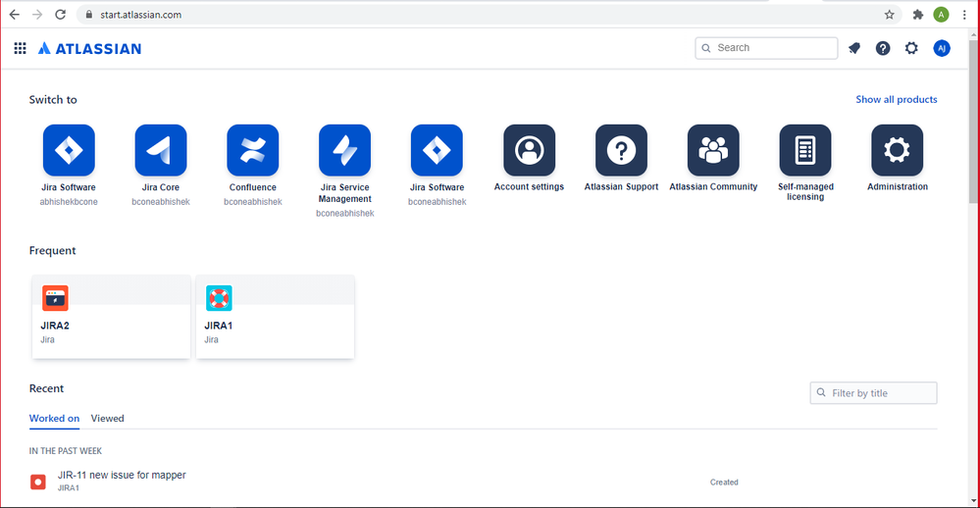This screenshot has height=508, width=980.
Task: Open Account settings tile
Action: point(529,150)
